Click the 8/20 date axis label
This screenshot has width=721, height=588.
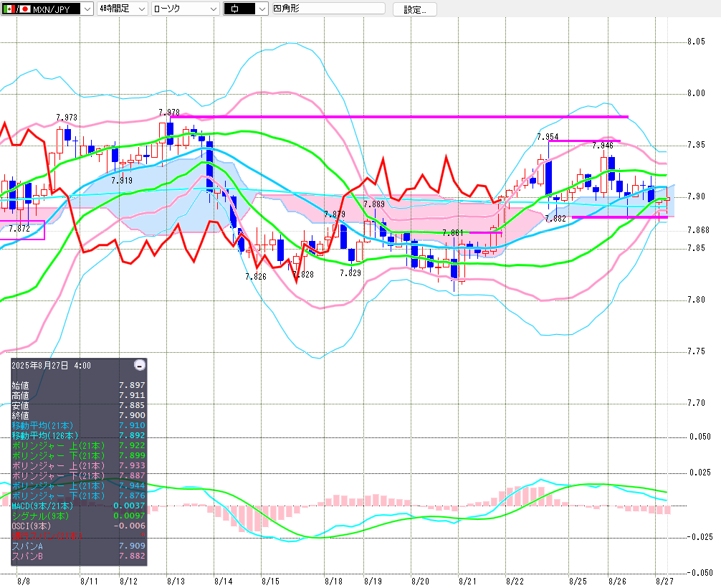pyautogui.click(x=420, y=581)
